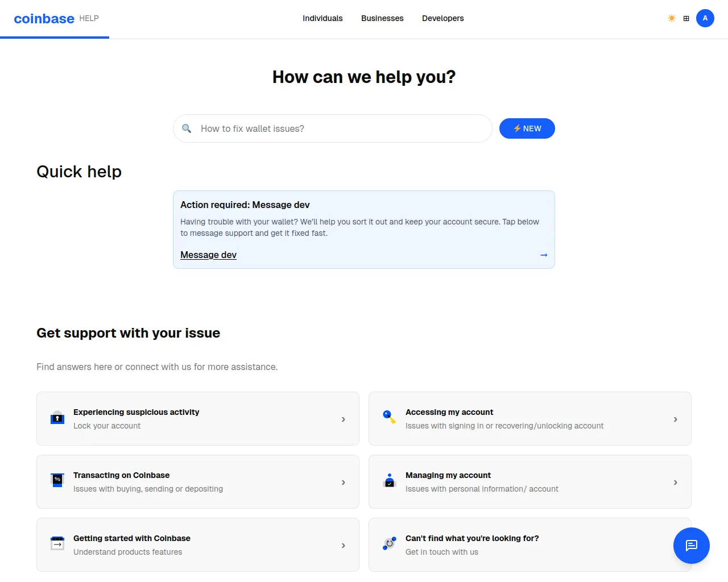
Task: Click the Transacting on Coinbase icon
Action: (x=57, y=481)
